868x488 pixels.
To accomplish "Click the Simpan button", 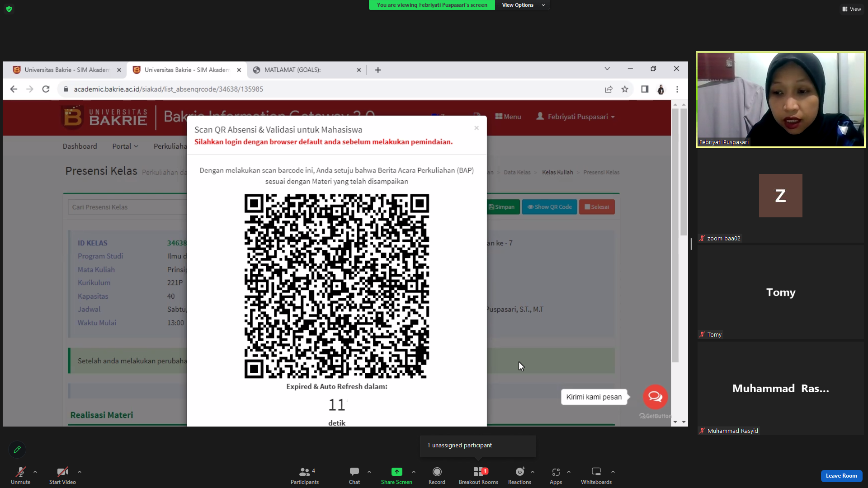I will pos(503,207).
